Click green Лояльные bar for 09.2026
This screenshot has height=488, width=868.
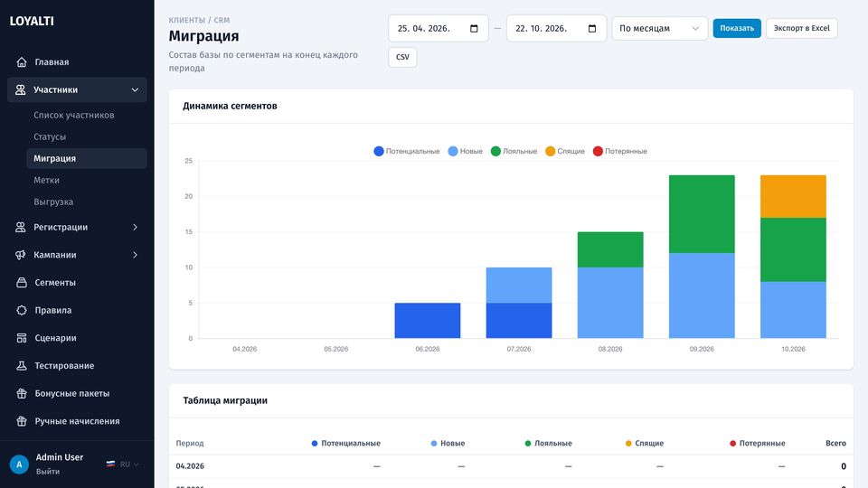702,214
